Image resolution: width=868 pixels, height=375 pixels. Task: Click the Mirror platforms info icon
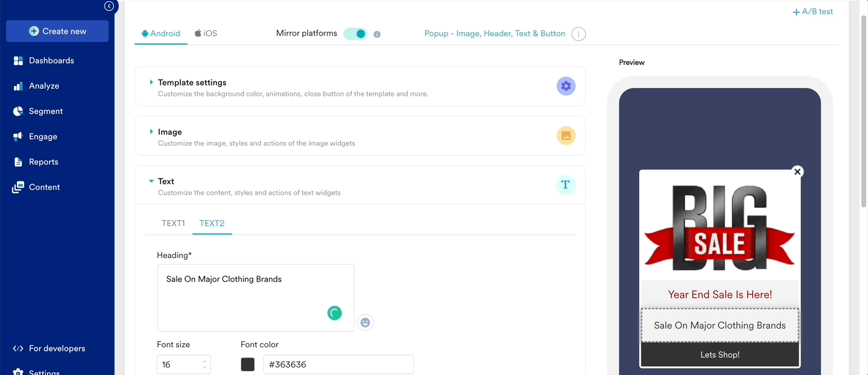[377, 34]
